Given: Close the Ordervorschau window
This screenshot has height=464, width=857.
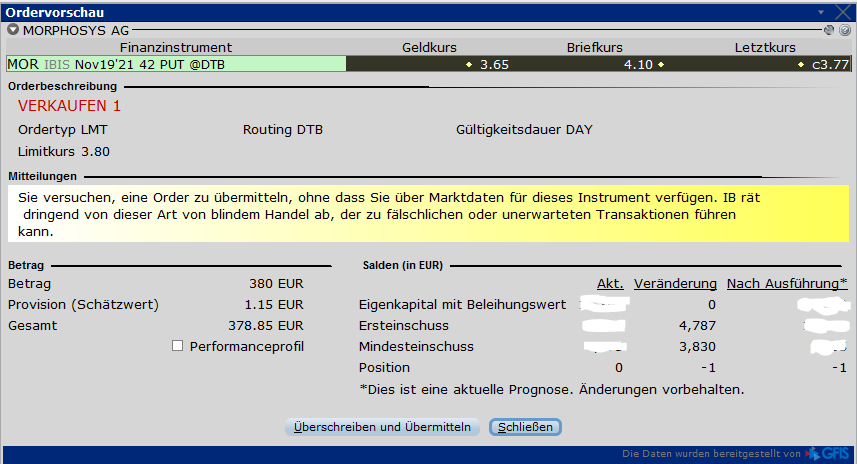Looking at the screenshot, I should pyautogui.click(x=843, y=12).
